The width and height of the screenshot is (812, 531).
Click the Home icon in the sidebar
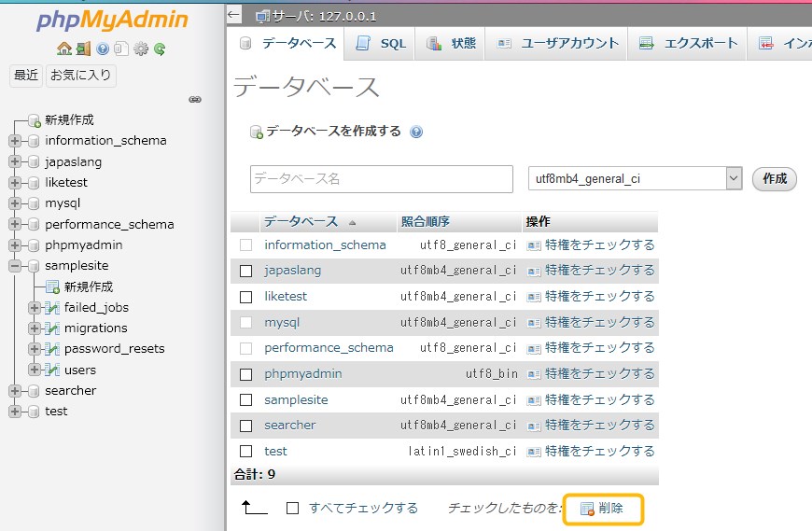(x=63, y=49)
